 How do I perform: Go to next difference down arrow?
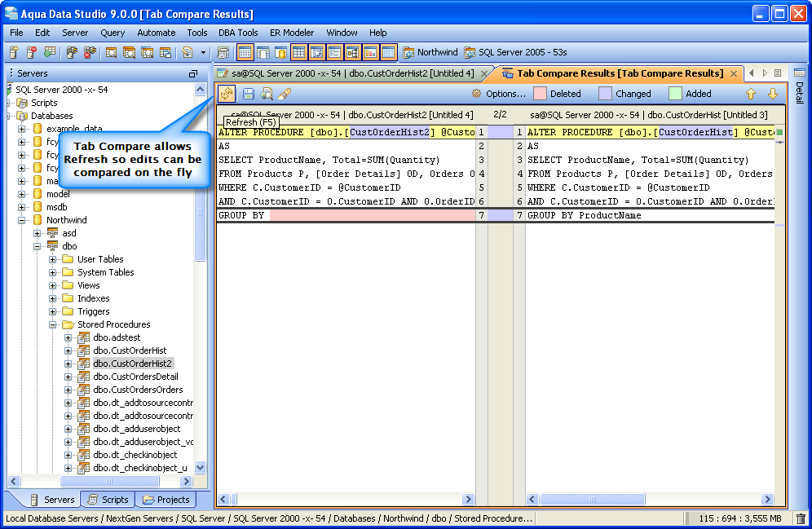tap(772, 94)
